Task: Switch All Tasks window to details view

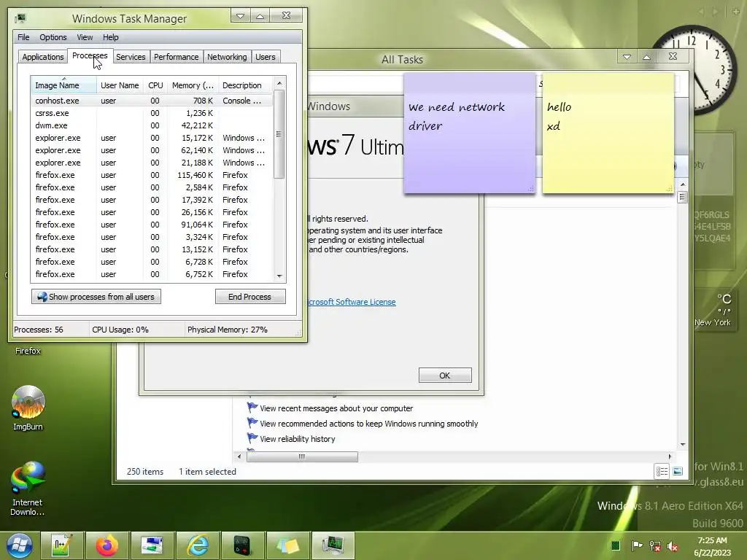Action: [662, 472]
